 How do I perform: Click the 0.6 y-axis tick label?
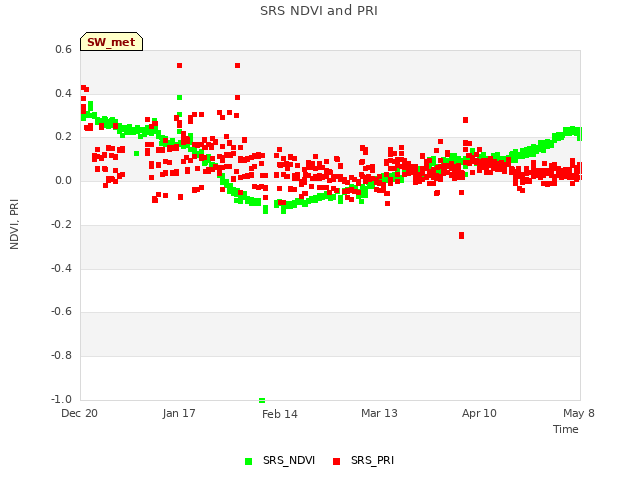pos(63,49)
